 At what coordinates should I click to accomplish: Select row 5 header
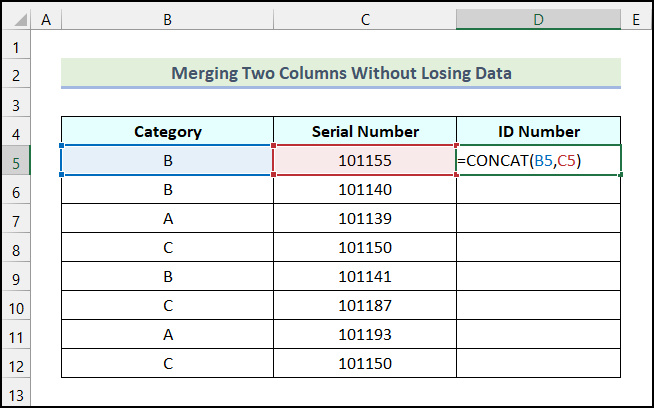(x=16, y=160)
